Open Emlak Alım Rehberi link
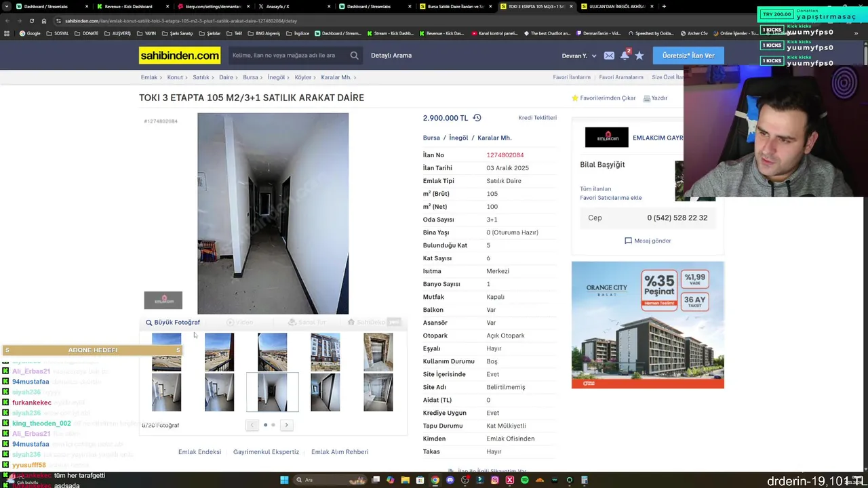 (x=340, y=452)
